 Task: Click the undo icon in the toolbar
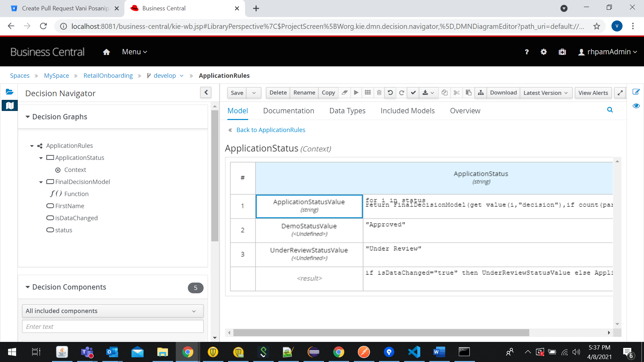390,93
